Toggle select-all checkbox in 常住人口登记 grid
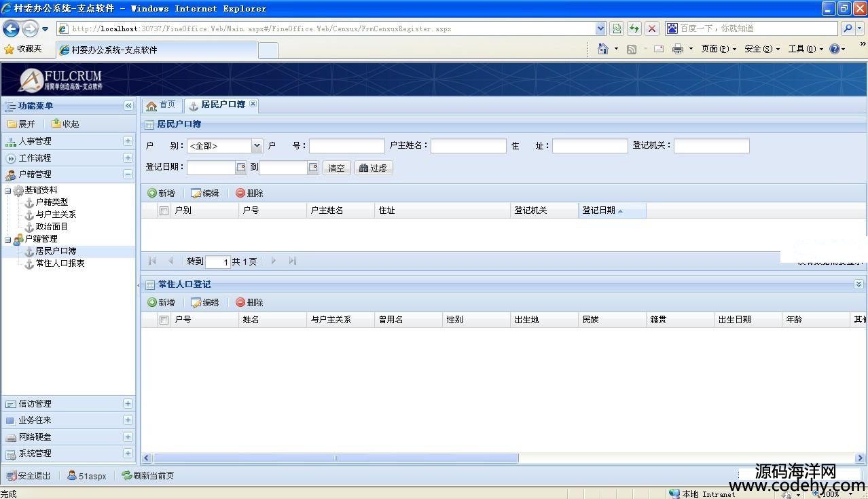Image resolution: width=868 pixels, height=499 pixels. tap(164, 320)
